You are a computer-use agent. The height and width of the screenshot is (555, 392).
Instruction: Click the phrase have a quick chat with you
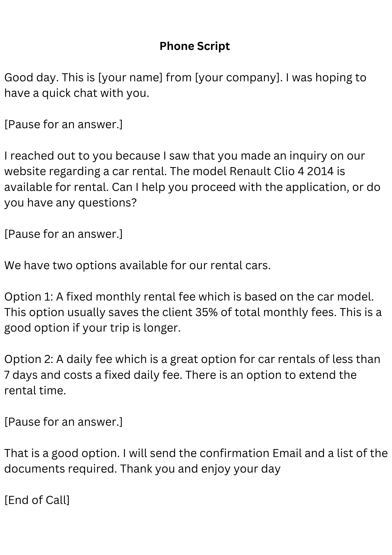tap(77, 93)
